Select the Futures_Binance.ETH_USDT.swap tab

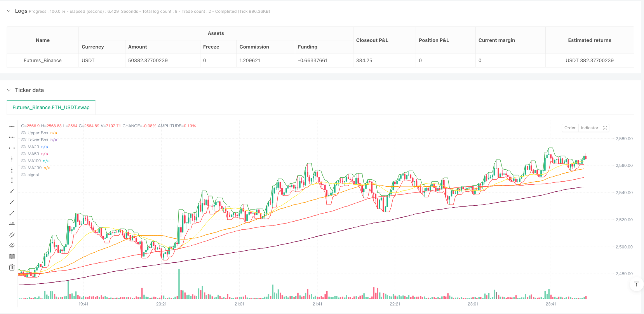[51, 108]
